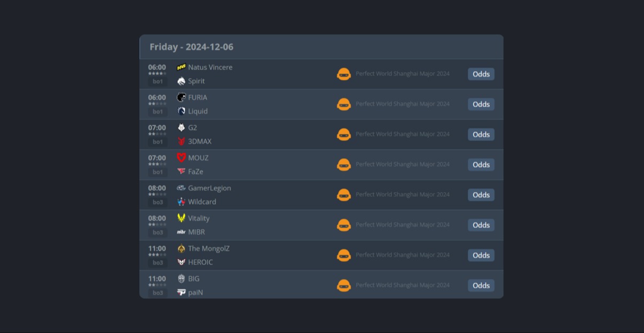Click the paiN team logo

(x=182, y=292)
